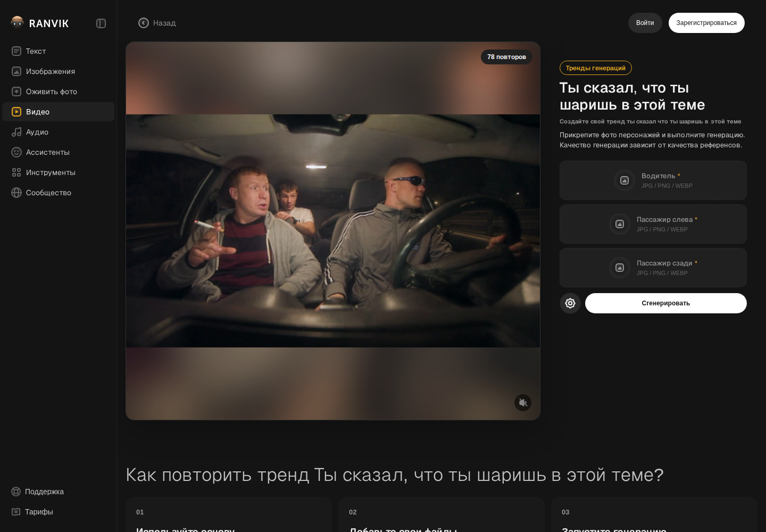Click the Ассистенты smiley icon
The width and height of the screenshot is (766, 532).
point(16,152)
